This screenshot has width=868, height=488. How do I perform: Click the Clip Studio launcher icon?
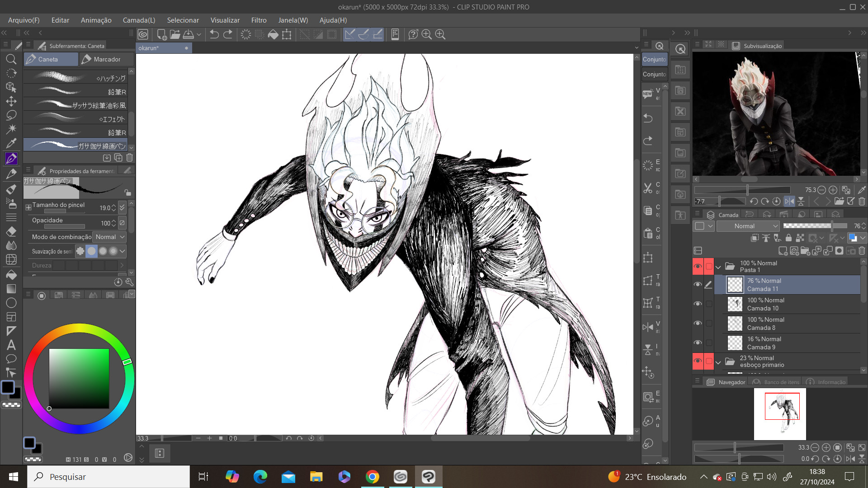pyautogui.click(x=143, y=34)
